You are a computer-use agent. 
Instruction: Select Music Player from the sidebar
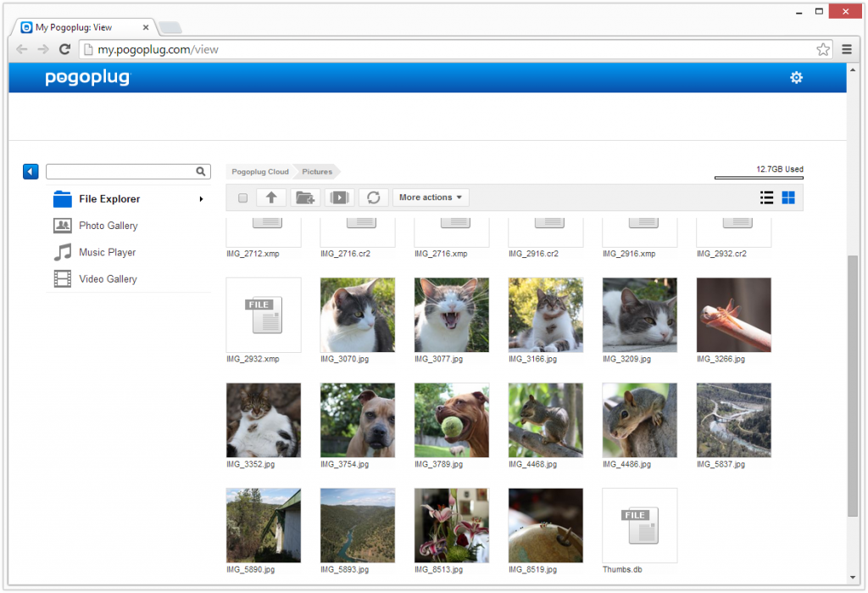[107, 252]
